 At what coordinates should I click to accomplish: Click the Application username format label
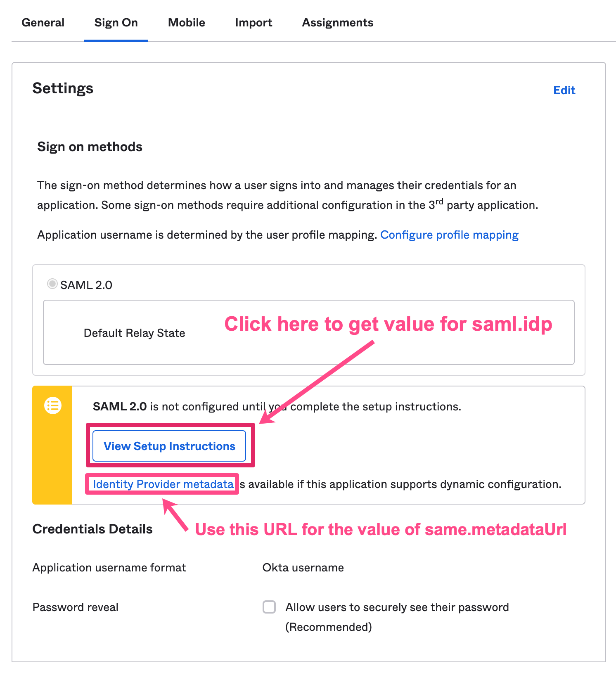[109, 568]
